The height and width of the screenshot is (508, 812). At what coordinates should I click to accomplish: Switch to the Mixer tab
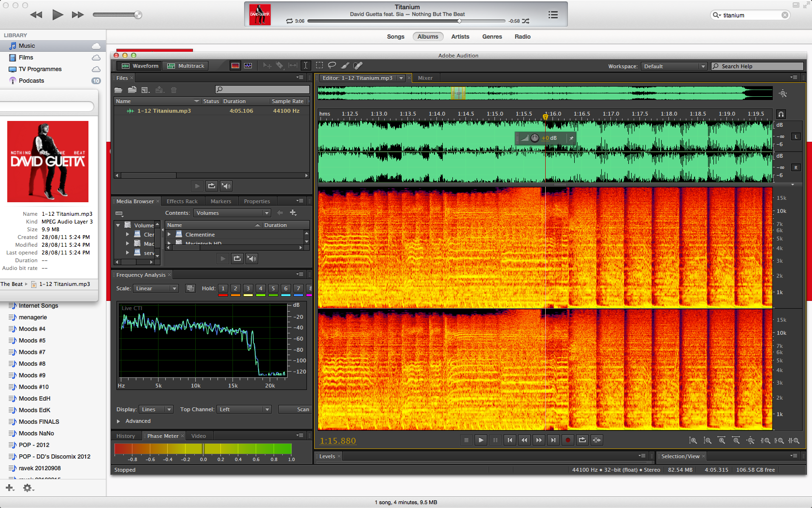coord(425,78)
